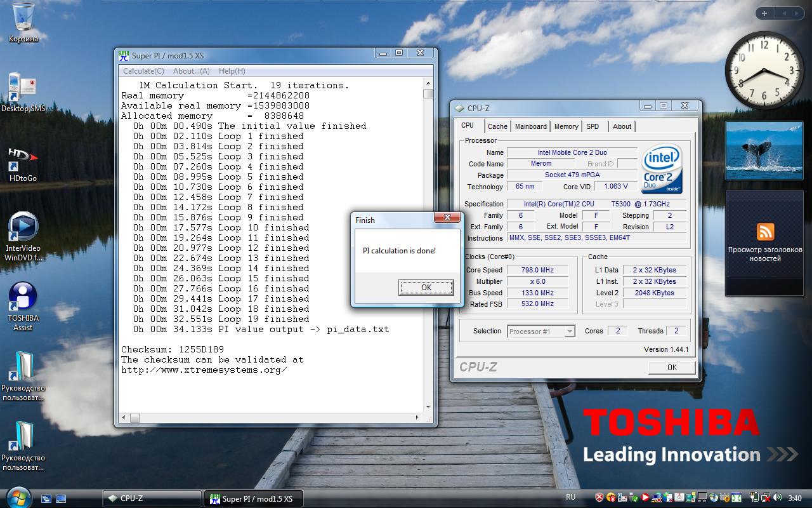This screenshot has height=508, width=812.
Task: Open the red shield security alert tray icon
Action: point(599,497)
